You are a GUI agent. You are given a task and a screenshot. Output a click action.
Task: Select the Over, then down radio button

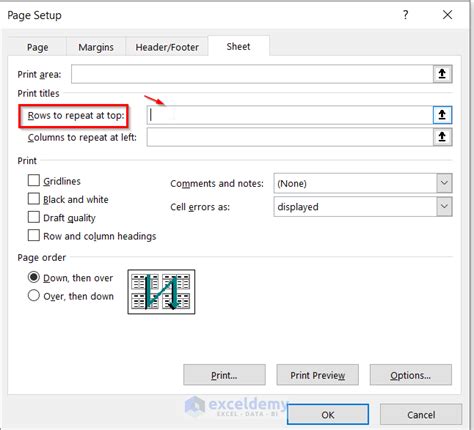coord(34,296)
